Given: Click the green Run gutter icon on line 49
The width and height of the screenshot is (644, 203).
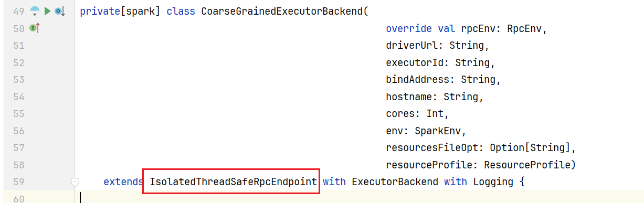Looking at the screenshot, I should 47,11.
